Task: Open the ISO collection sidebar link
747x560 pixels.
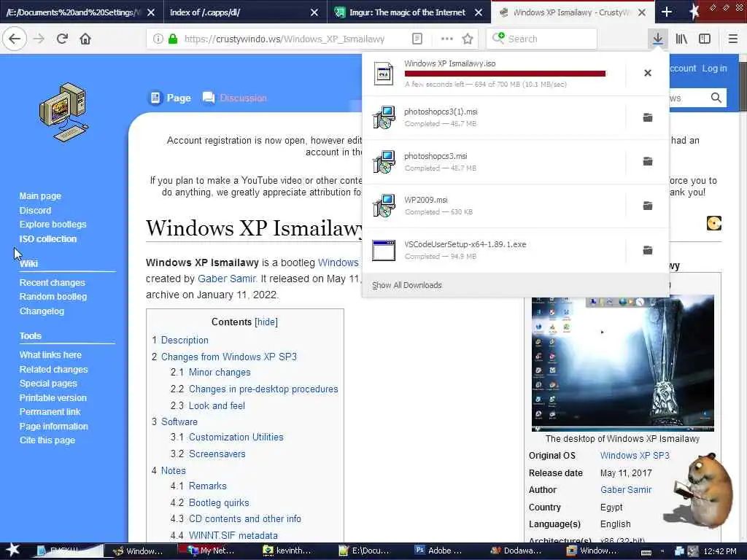Action: click(47, 238)
